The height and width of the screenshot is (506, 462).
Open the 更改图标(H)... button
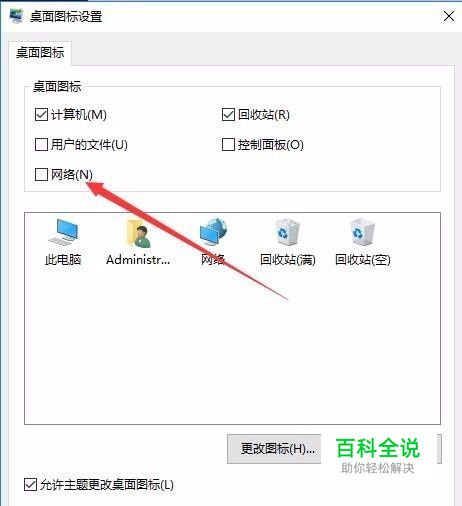pyautogui.click(x=274, y=449)
